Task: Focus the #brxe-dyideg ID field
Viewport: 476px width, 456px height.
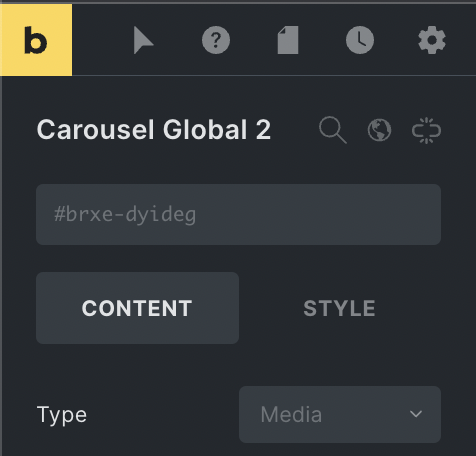Action: point(239,214)
